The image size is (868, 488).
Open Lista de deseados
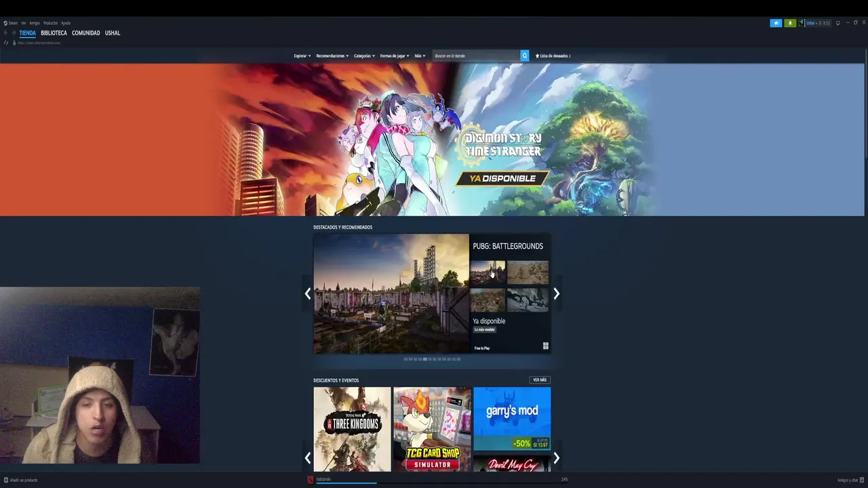click(553, 56)
